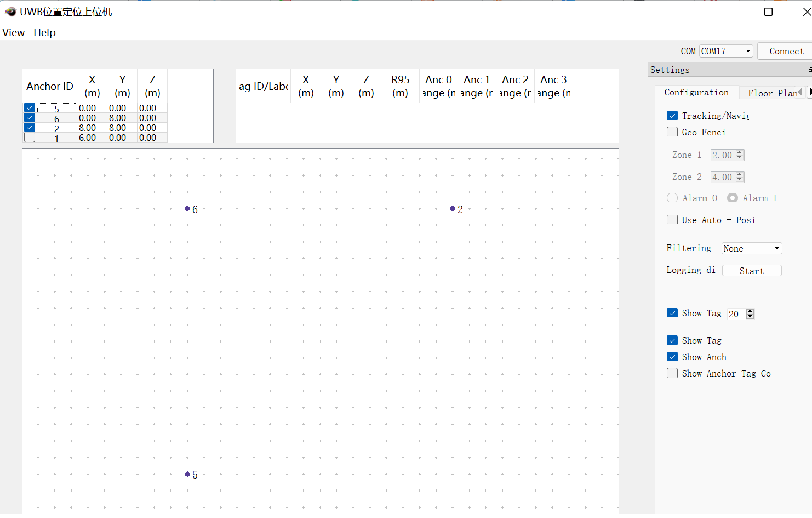Select the anchor 5 point on the canvas

[x=187, y=474]
